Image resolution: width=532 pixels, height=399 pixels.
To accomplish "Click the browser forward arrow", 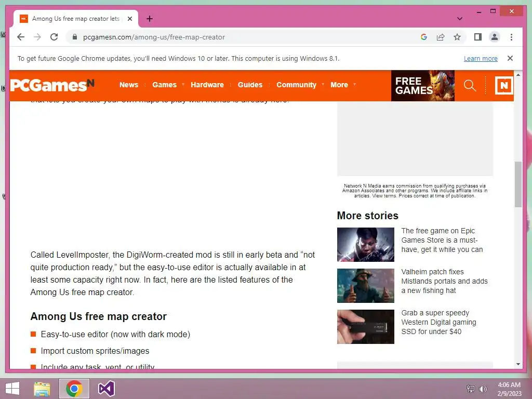I will tap(37, 37).
